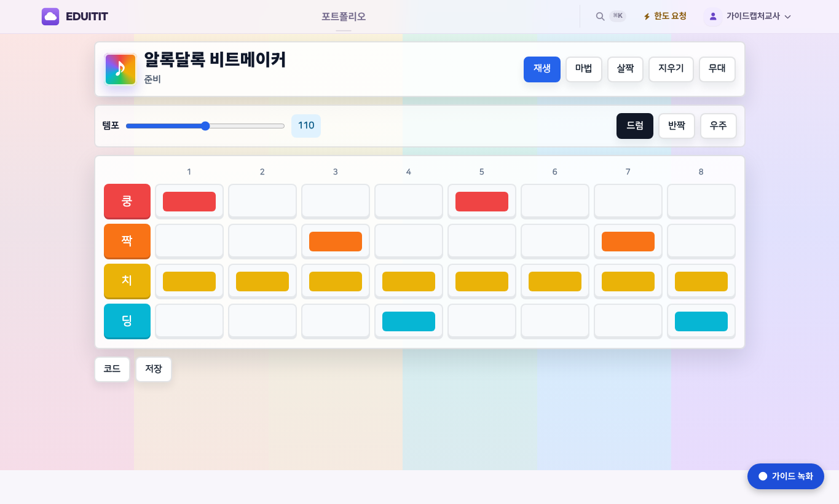Turn off the 치 beat at step 6
This screenshot has height=504, width=839.
[x=555, y=281]
